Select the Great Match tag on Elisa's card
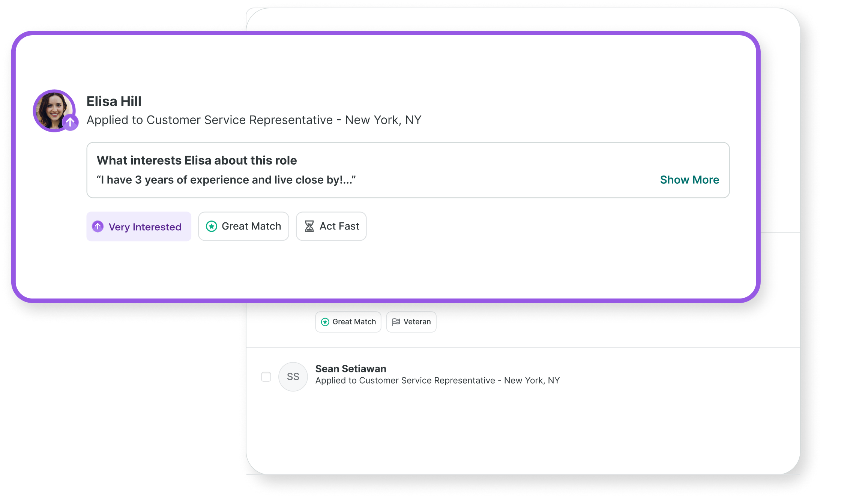868x498 pixels. coord(243,226)
